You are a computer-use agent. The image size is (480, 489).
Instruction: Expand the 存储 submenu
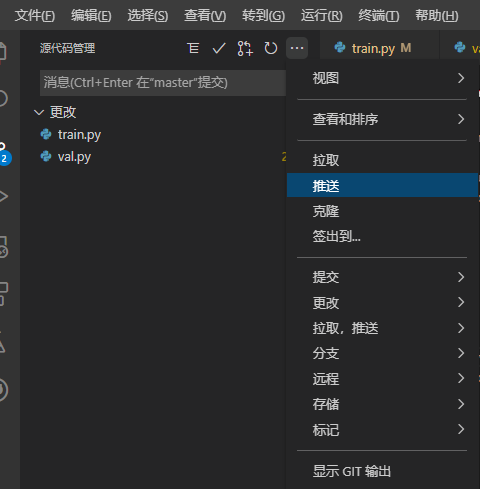click(382, 404)
